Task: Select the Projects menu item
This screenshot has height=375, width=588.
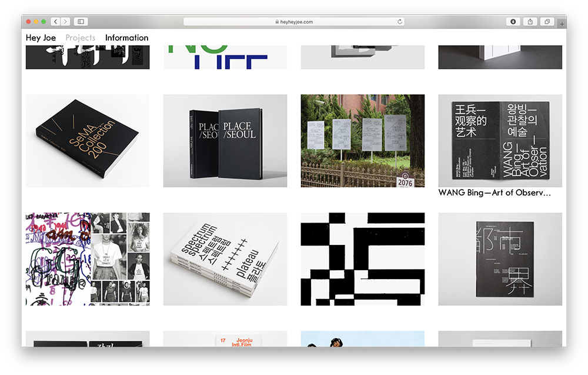Action: [x=80, y=38]
